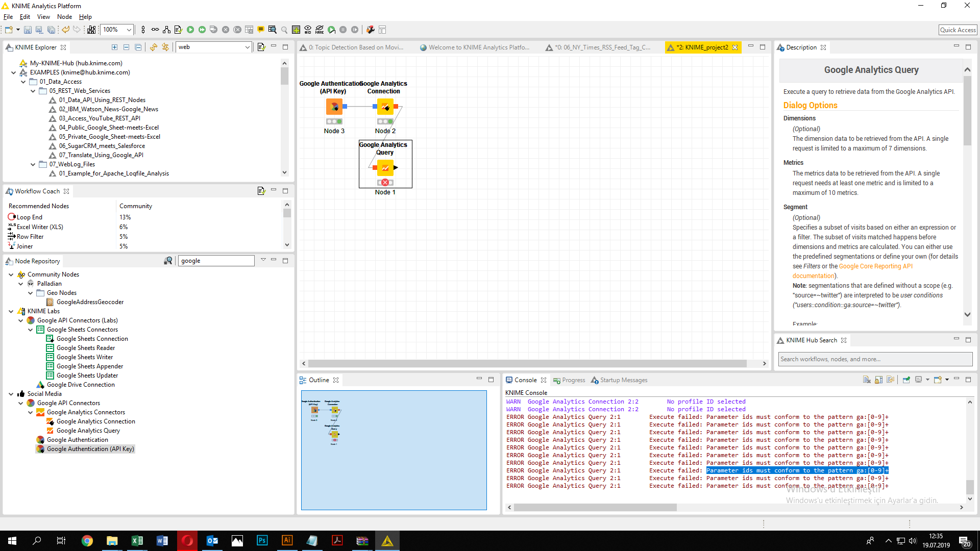Screen dimensions: 980x551
Task: Open the first out-port view icon
Action: click(273, 30)
